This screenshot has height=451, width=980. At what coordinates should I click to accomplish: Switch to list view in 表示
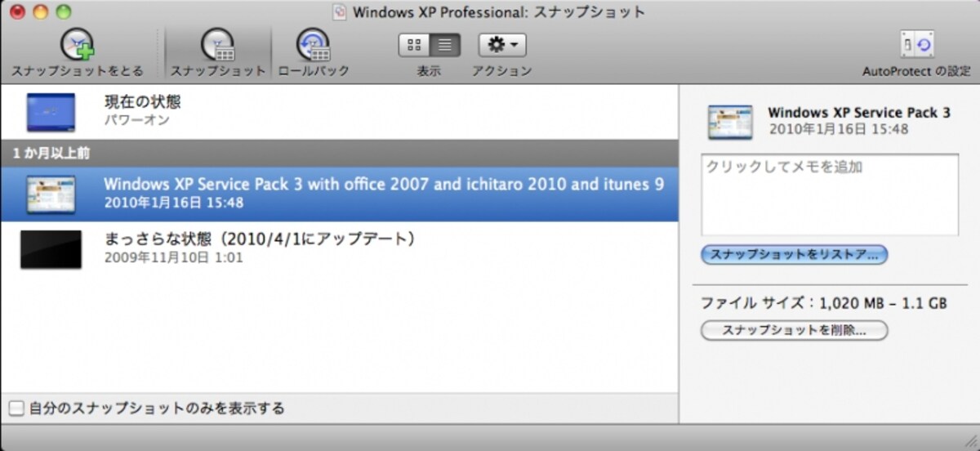pyautogui.click(x=445, y=45)
